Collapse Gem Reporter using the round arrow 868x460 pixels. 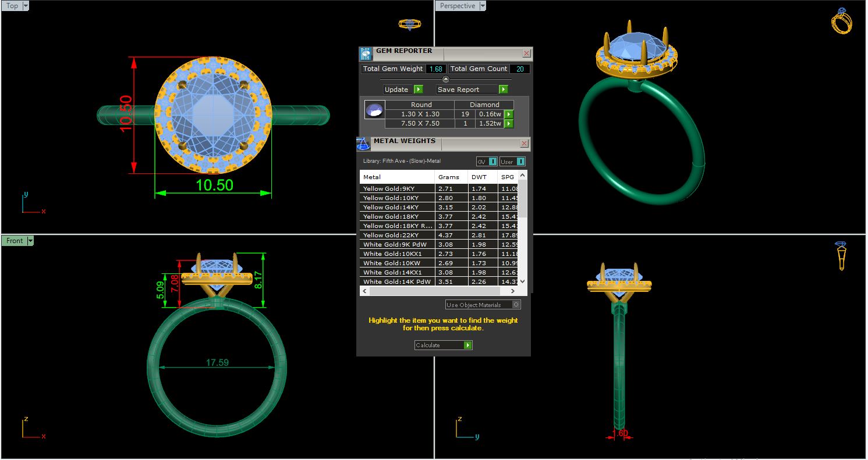446,79
